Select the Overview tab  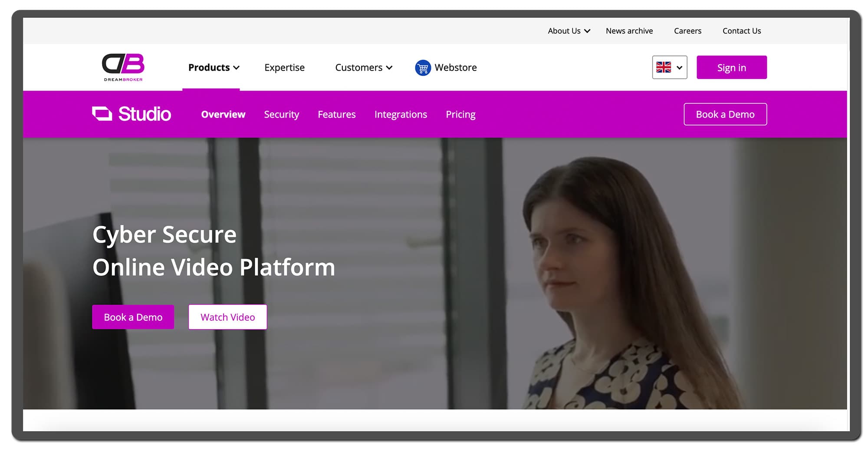point(223,114)
